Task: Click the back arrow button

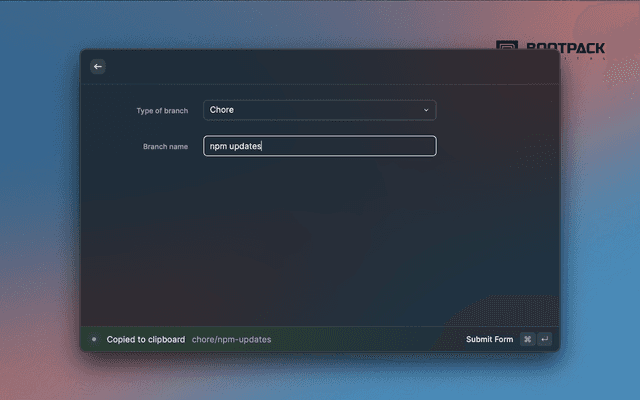Action: (97, 66)
